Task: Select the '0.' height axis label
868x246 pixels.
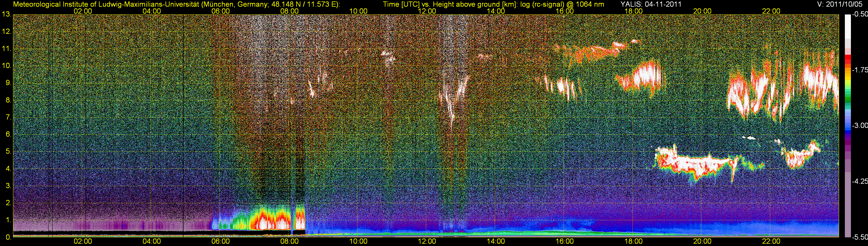Action: tap(8, 237)
